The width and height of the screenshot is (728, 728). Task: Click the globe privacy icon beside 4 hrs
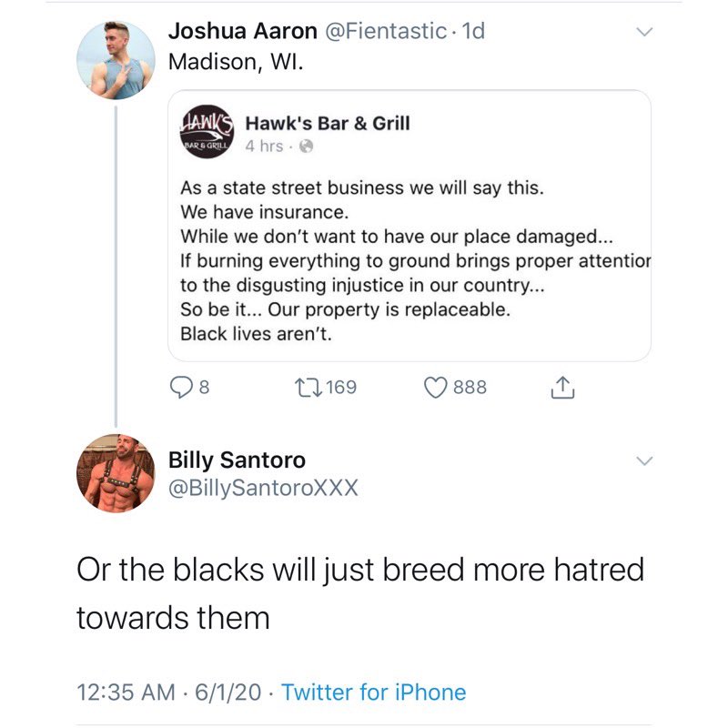pos(307,147)
